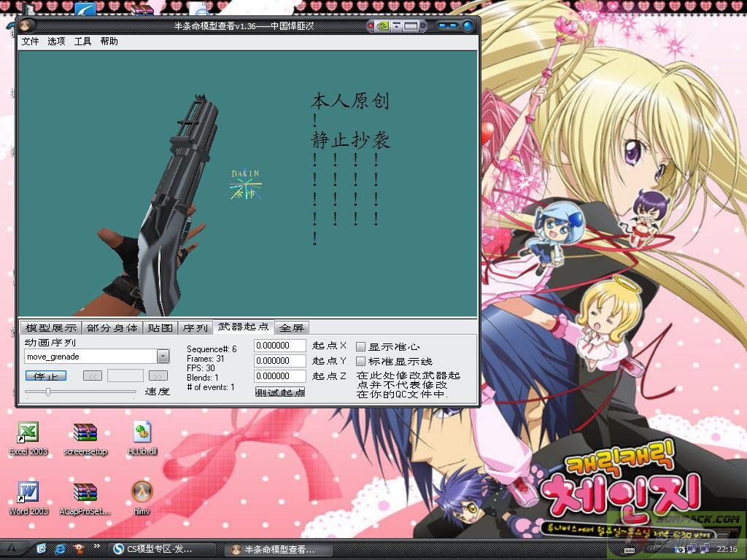Open the hlmv desktop shortcut

click(x=142, y=493)
